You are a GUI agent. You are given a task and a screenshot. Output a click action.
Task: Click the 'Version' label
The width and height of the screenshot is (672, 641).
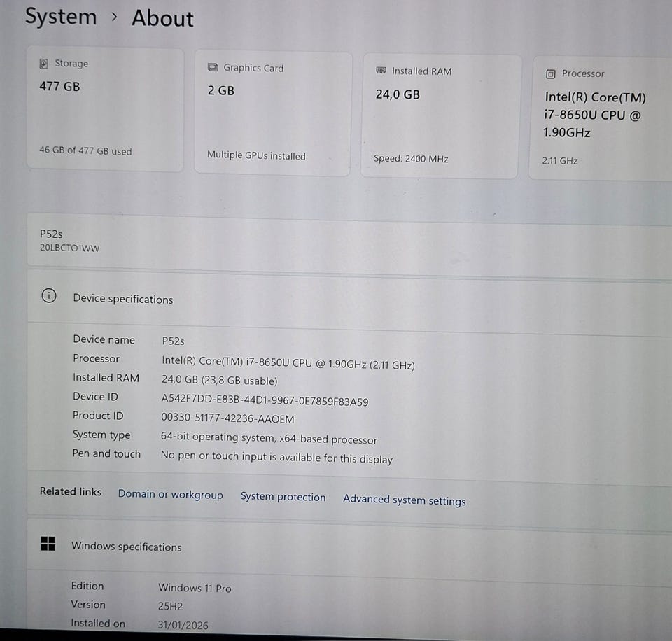click(x=88, y=605)
